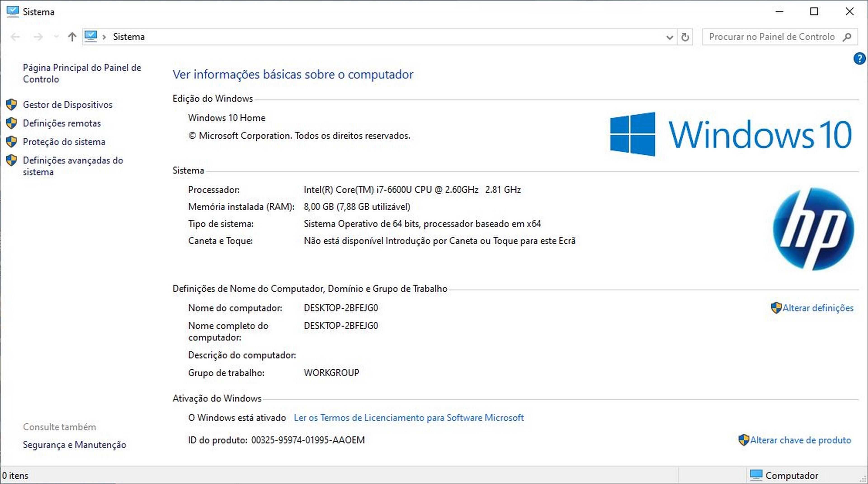Click the back navigation arrow
The width and height of the screenshot is (868, 484).
pos(15,37)
